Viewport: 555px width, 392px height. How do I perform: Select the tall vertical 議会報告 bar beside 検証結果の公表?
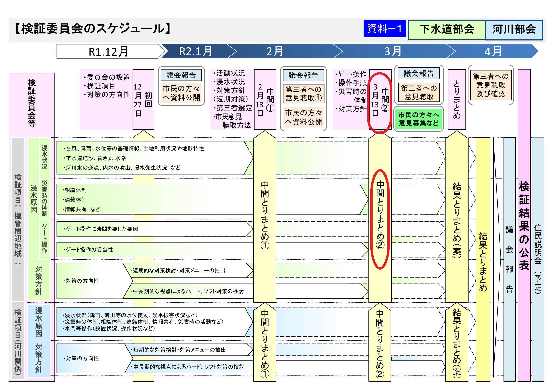pyautogui.click(x=509, y=259)
